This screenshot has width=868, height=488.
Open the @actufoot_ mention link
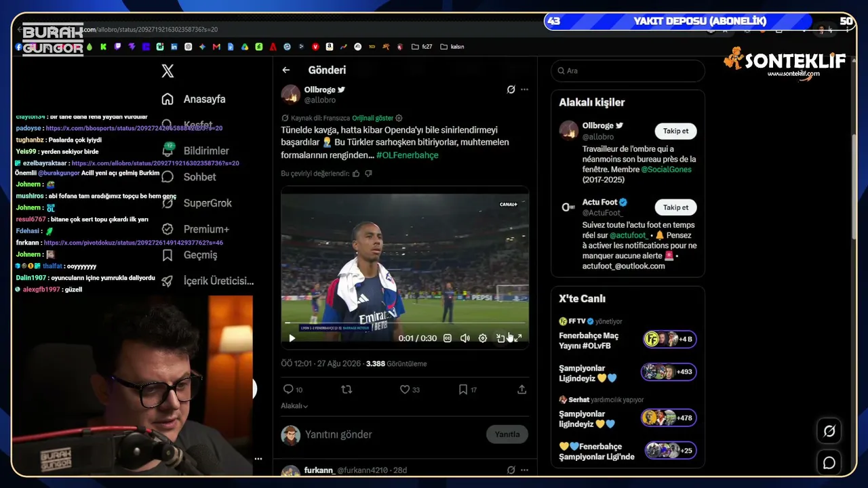628,235
